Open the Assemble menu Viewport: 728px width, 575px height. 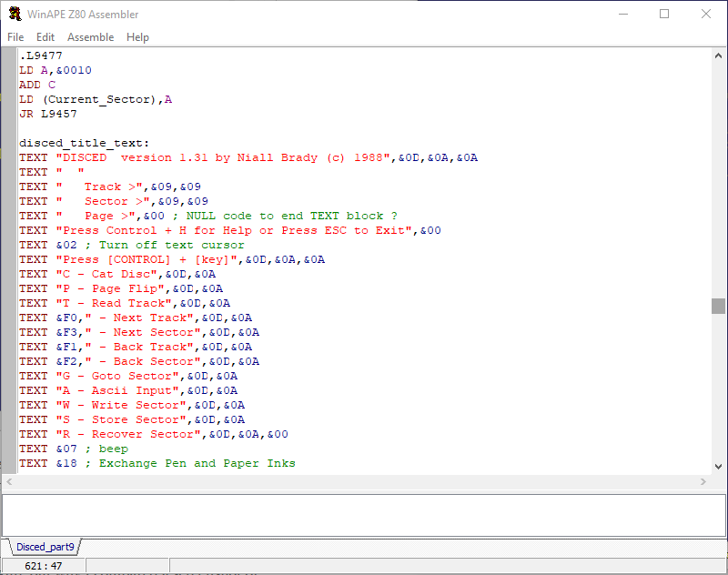(91, 37)
